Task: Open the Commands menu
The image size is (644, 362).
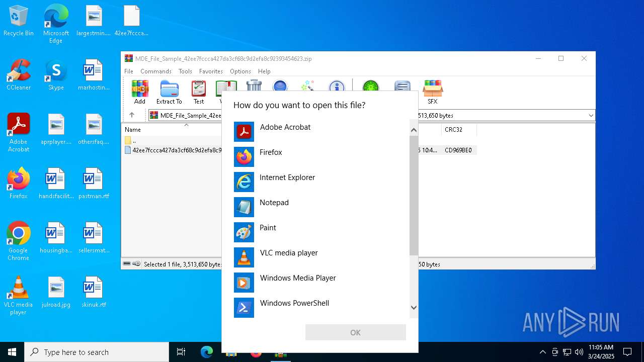Action: click(156, 71)
